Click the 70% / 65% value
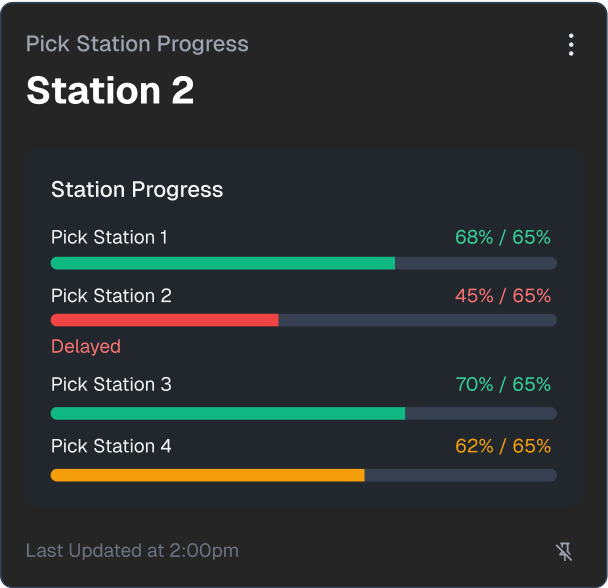This screenshot has height=588, width=608. 503,385
